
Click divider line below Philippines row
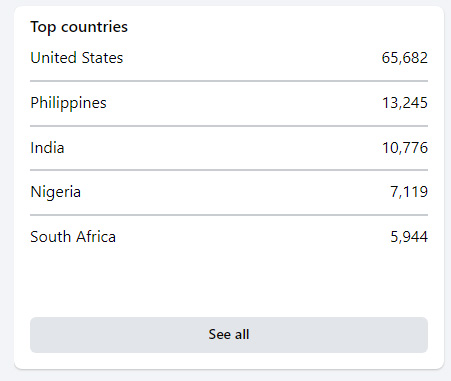pyautogui.click(x=229, y=126)
